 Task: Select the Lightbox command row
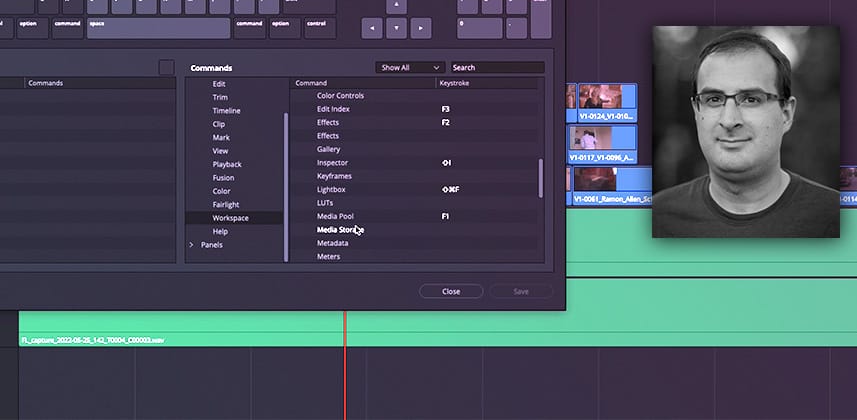pyautogui.click(x=414, y=189)
